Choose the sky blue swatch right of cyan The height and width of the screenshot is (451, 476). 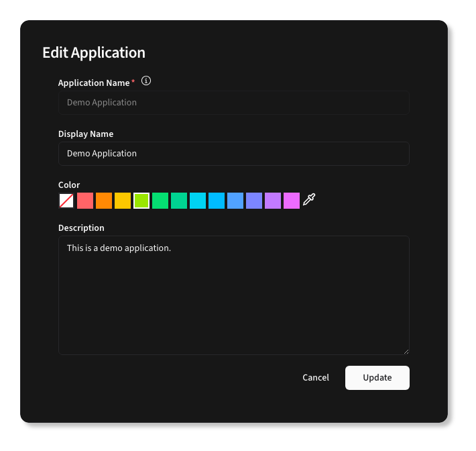[x=217, y=201]
